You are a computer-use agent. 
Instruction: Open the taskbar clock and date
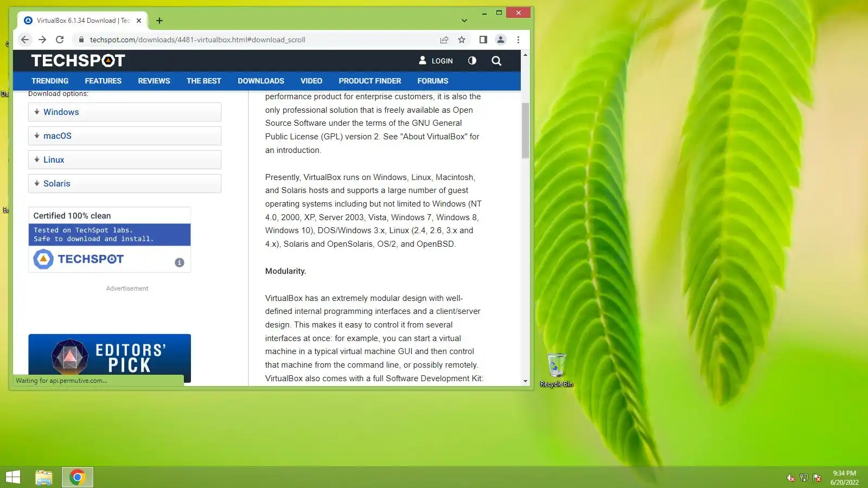(x=845, y=478)
